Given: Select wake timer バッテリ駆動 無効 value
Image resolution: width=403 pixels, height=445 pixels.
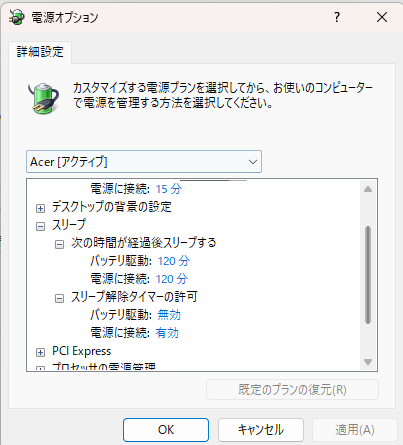Looking at the screenshot, I should coord(169,315).
